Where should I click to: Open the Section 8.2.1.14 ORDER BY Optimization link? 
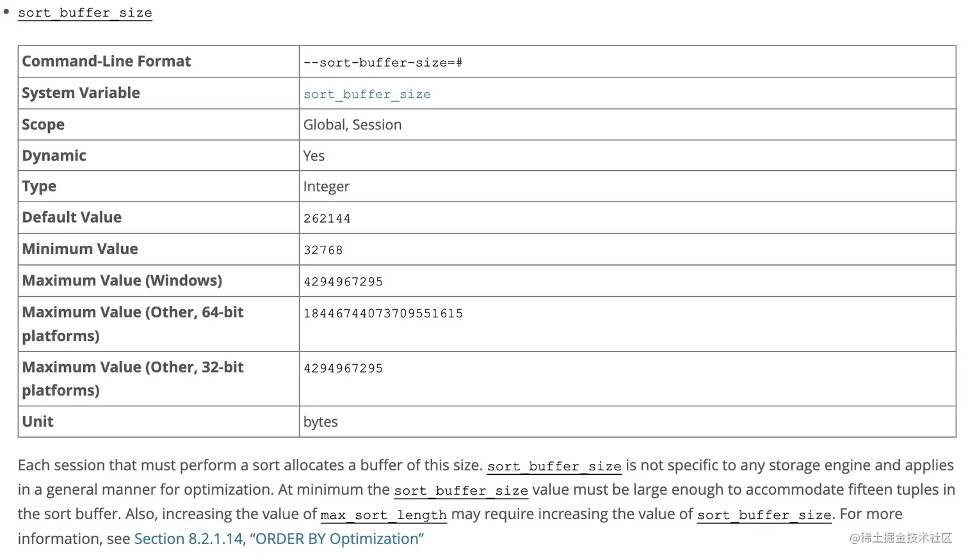coord(278,539)
